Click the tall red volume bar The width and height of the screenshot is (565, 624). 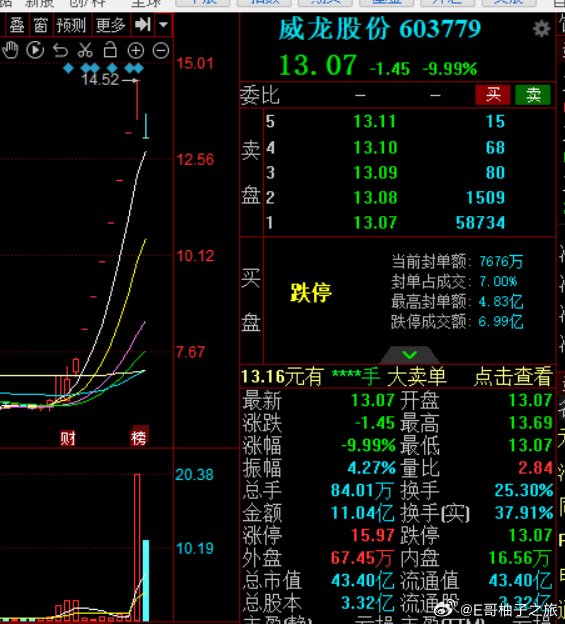coord(137,547)
